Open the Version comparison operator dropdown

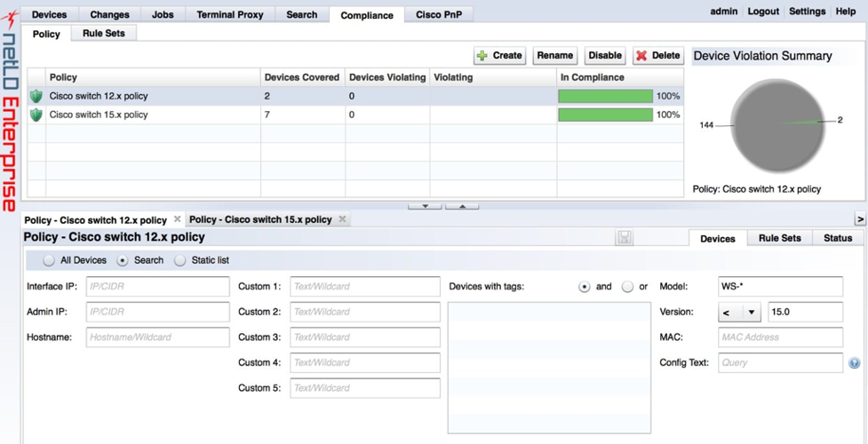tap(739, 313)
